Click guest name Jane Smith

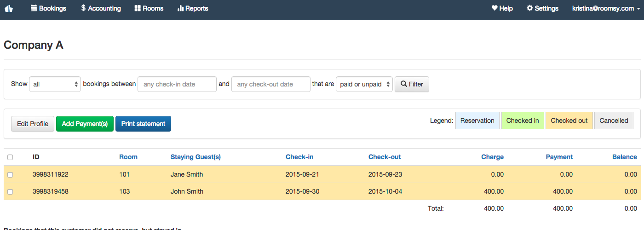[187, 174]
